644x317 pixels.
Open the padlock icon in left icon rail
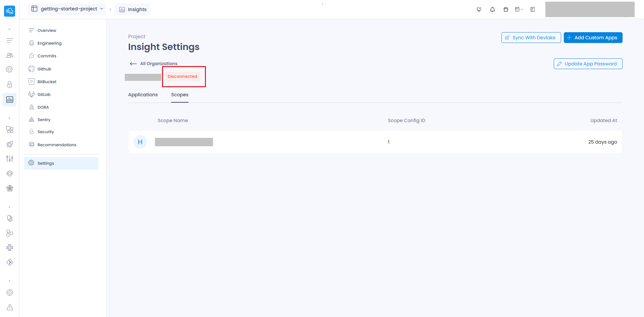10,85
